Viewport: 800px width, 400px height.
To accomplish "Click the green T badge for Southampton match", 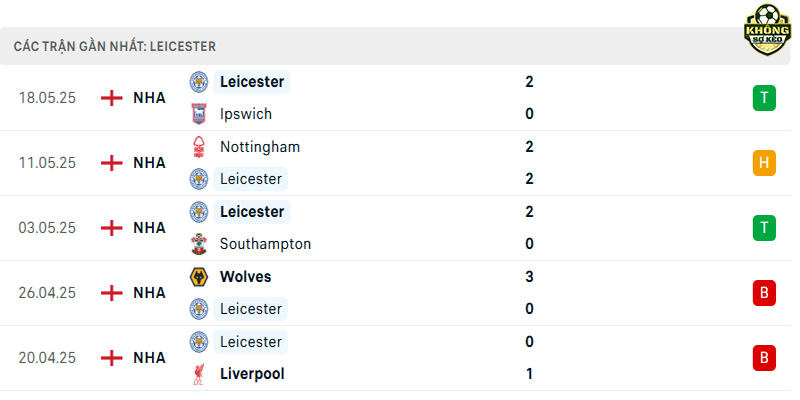I will coord(764,228).
